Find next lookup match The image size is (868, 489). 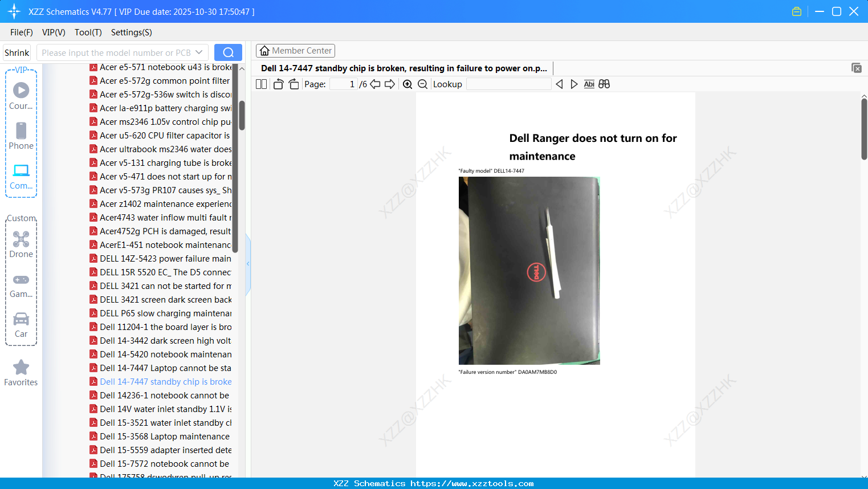coord(574,84)
